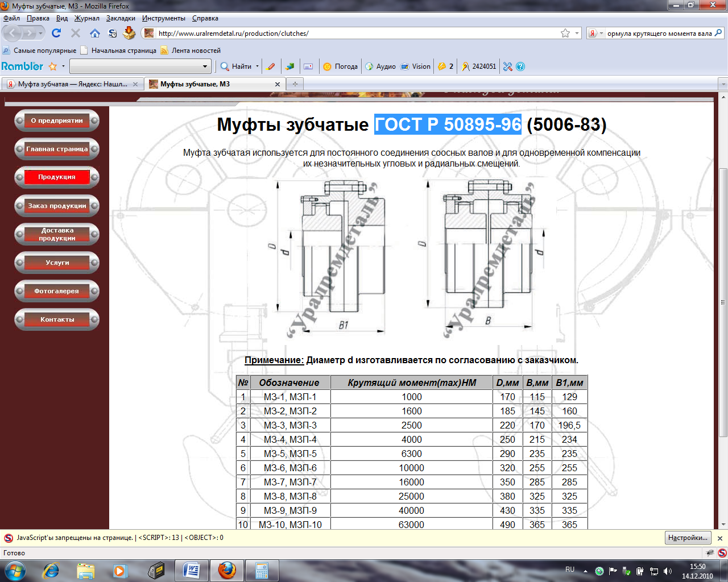Open the Продукция navigation button
The width and height of the screenshot is (728, 582).
57,177
